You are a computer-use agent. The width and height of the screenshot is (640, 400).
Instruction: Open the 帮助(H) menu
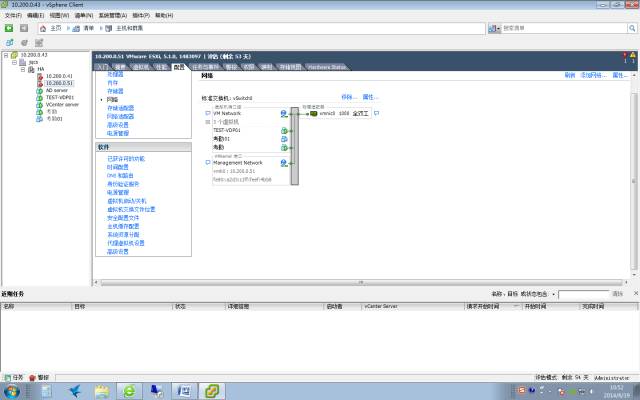pos(164,15)
